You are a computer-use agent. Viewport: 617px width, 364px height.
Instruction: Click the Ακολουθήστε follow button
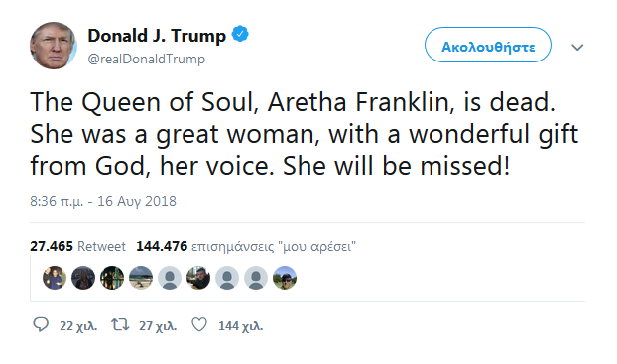(x=488, y=45)
